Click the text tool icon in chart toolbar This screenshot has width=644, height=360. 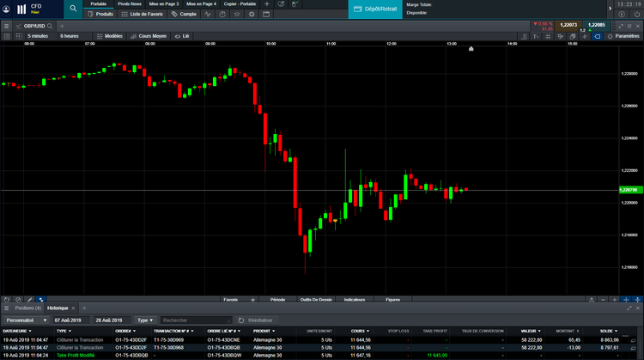click(538, 36)
